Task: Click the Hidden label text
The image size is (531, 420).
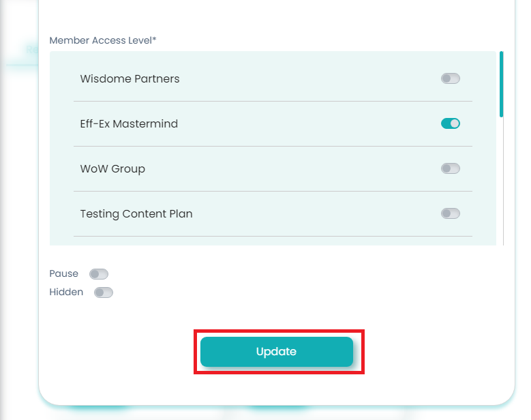Action: click(66, 292)
